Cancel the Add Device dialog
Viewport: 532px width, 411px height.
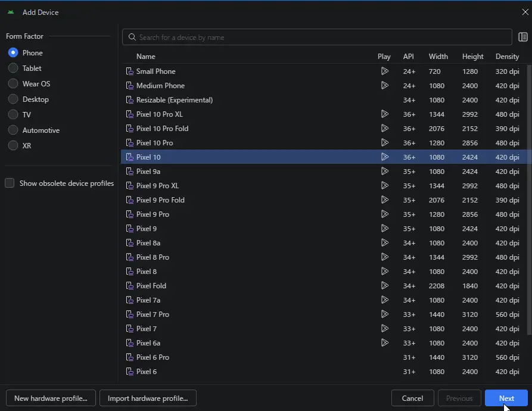click(x=413, y=398)
